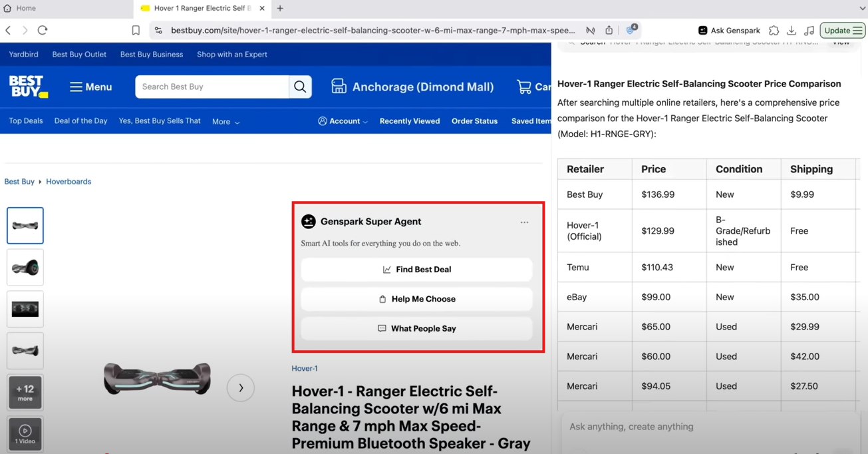This screenshot has height=454, width=868.
Task: Open Recently Viewed
Action: pos(410,121)
